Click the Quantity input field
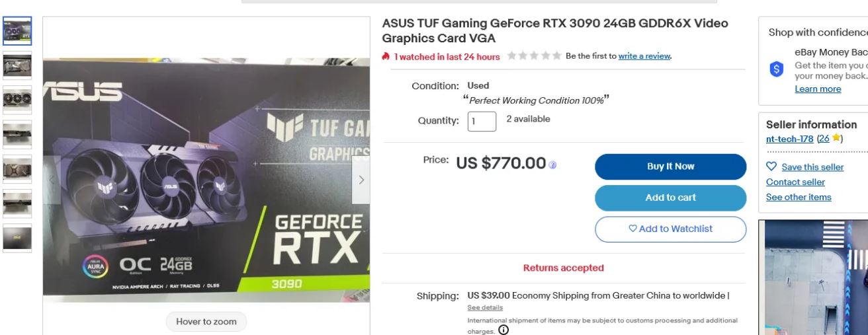Image resolution: width=868 pixels, height=335 pixels. pos(482,122)
